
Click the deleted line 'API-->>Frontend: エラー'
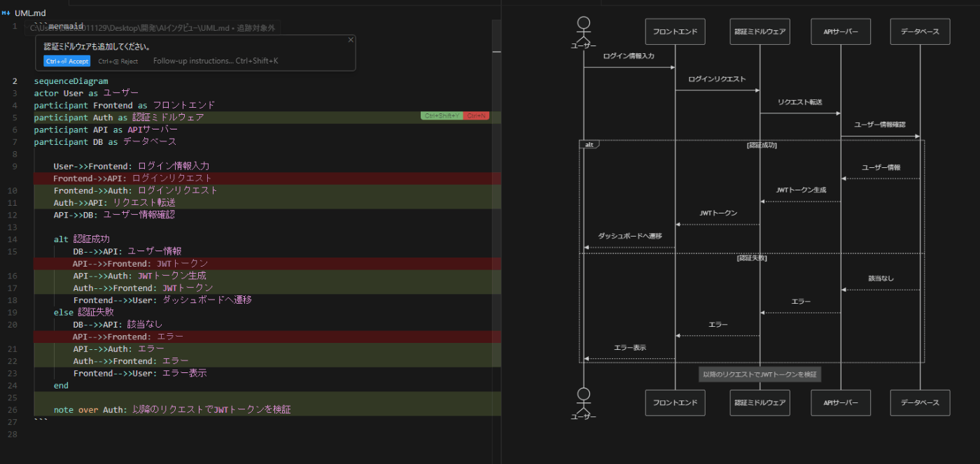[128, 337]
